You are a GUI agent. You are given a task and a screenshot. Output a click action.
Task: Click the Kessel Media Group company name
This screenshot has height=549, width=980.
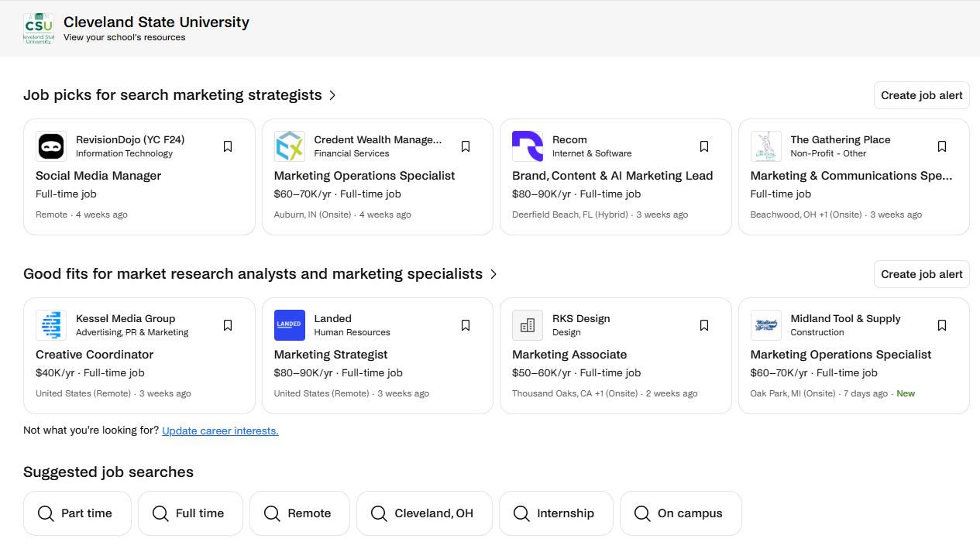[x=126, y=319]
